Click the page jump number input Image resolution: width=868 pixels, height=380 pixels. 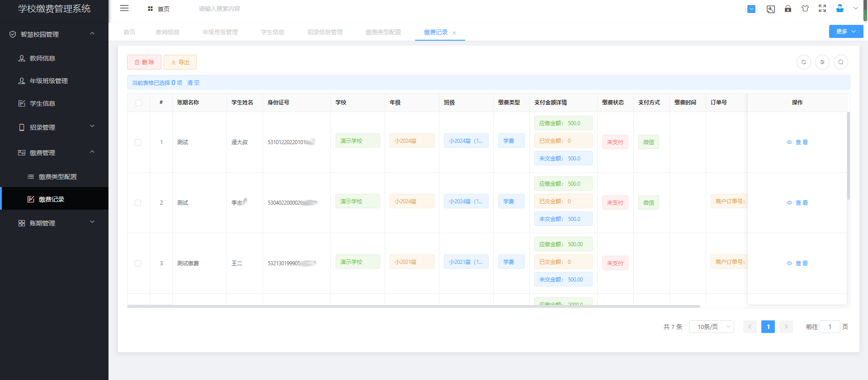[830, 327]
